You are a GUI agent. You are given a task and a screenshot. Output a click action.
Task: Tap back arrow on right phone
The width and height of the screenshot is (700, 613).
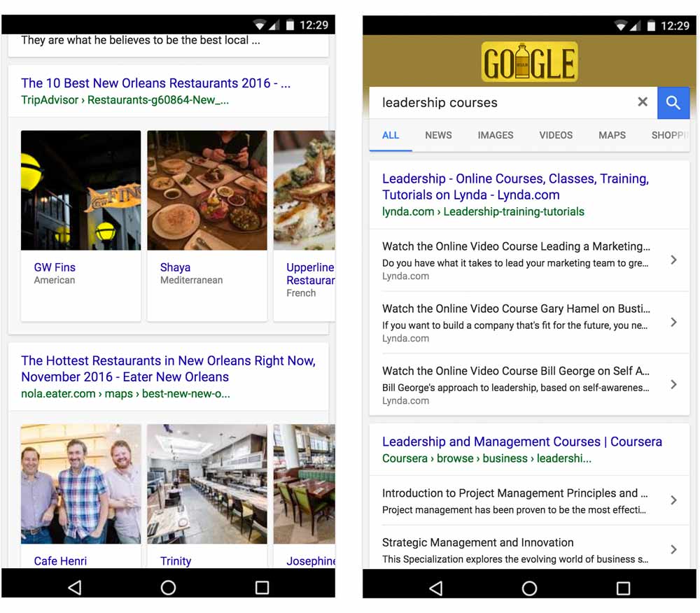[x=435, y=588]
